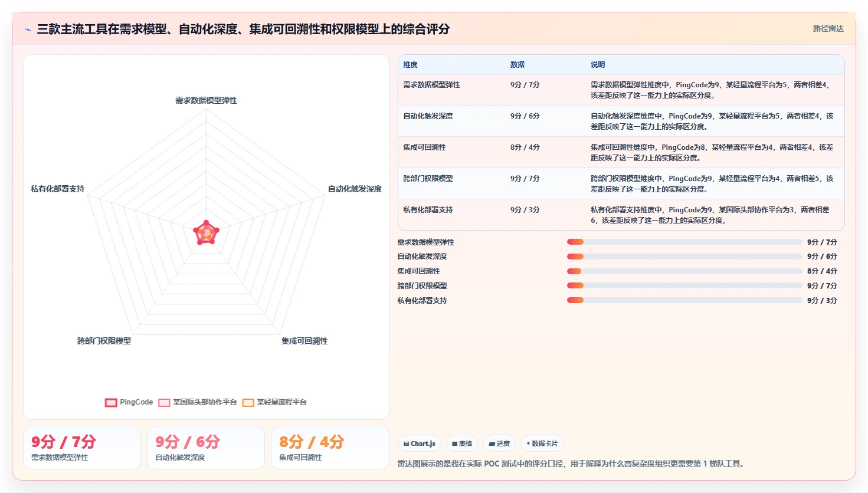This screenshot has height=493, width=868.
Task: Click the description text for 私有化部署支持 row
Action: [710, 215]
